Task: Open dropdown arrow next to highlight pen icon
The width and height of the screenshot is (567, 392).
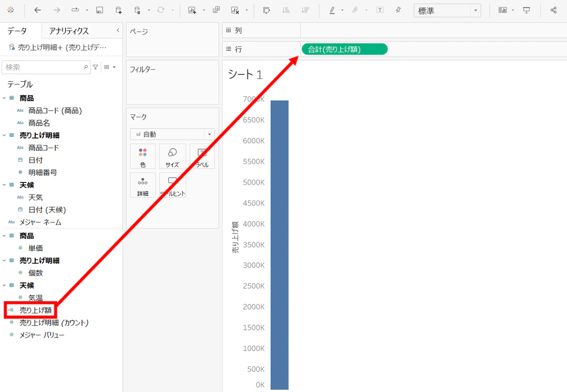Action: (342, 10)
